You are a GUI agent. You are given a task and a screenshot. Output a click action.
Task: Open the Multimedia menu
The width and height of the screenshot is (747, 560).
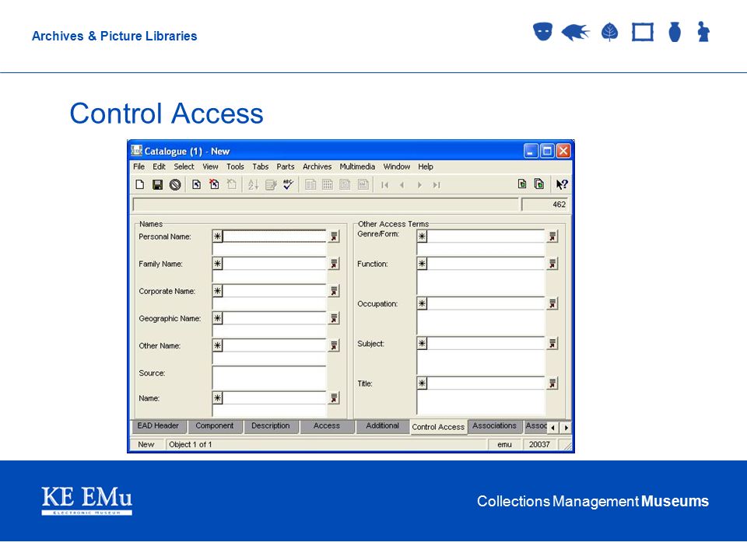[357, 166]
